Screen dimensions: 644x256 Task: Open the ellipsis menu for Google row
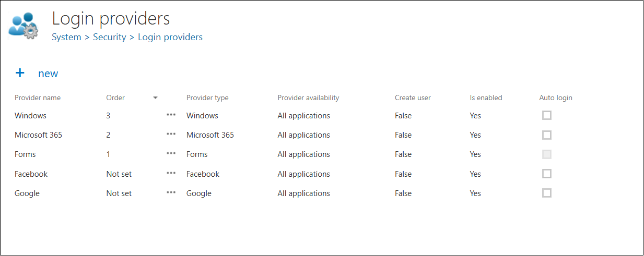coord(171,193)
